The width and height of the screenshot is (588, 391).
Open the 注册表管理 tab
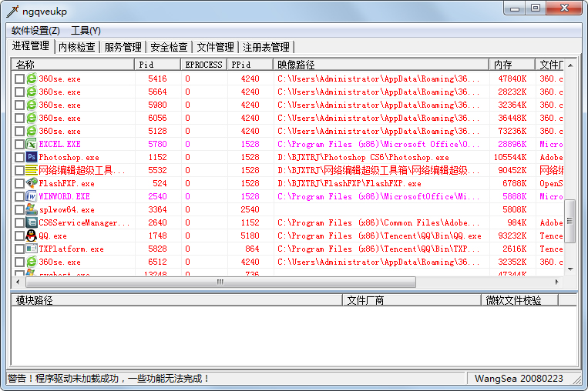click(266, 47)
